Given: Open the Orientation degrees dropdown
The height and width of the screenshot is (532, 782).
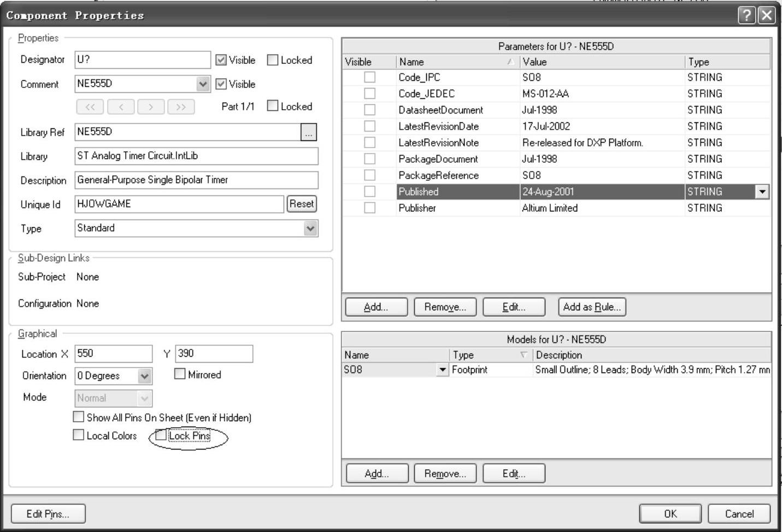Looking at the screenshot, I should (144, 376).
